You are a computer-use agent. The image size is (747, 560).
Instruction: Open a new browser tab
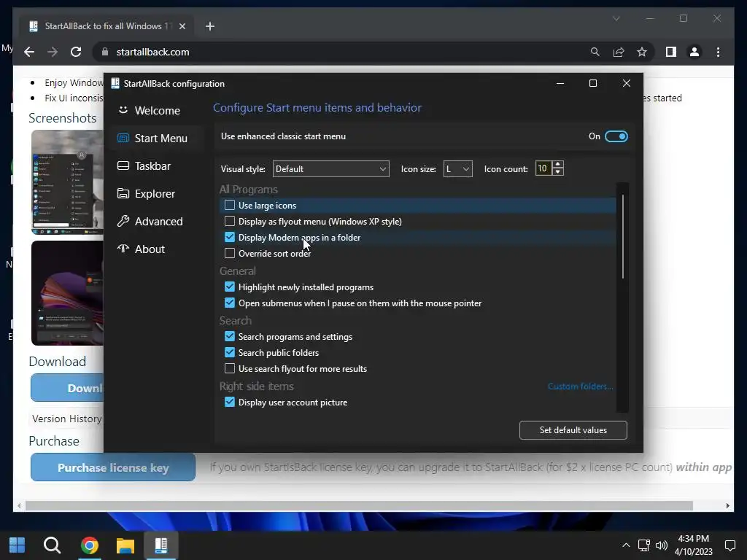click(x=210, y=26)
